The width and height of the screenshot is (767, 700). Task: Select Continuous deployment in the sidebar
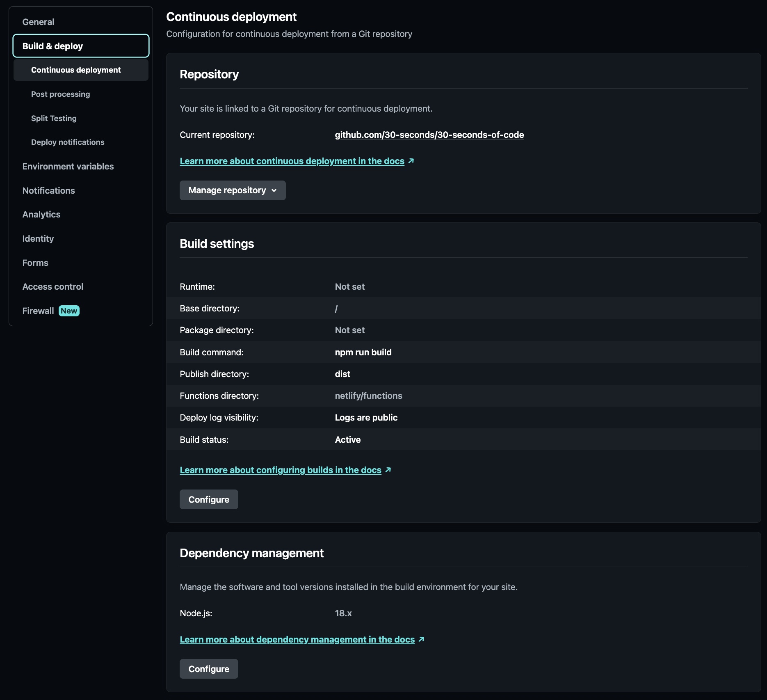(75, 70)
